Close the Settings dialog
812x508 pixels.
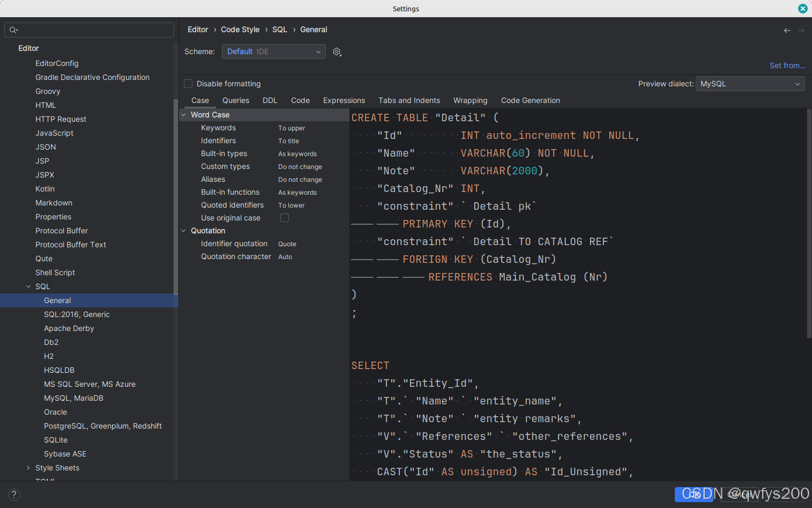click(802, 9)
